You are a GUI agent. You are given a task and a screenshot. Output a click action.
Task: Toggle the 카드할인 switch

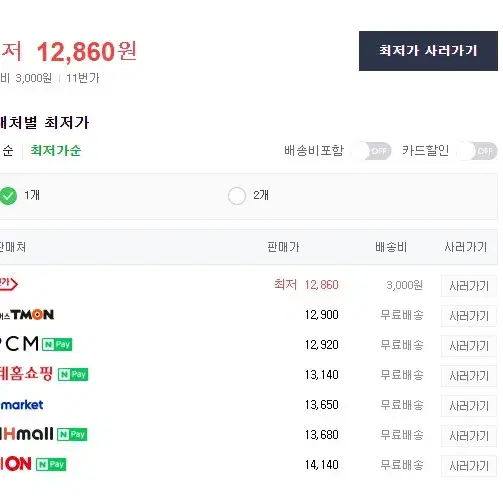coord(478,151)
